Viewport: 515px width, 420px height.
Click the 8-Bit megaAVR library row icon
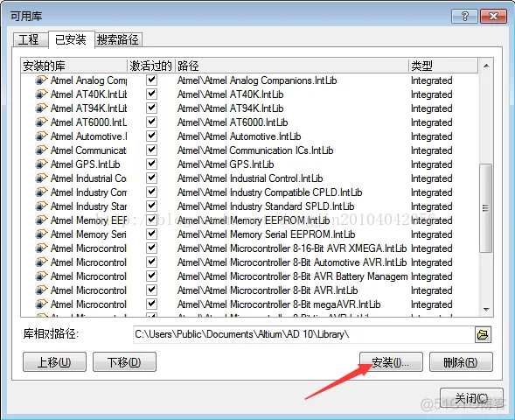point(41,304)
